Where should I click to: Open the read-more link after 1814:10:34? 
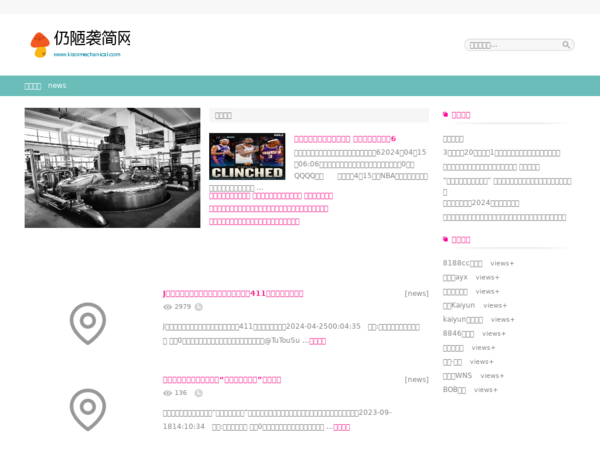click(341, 427)
